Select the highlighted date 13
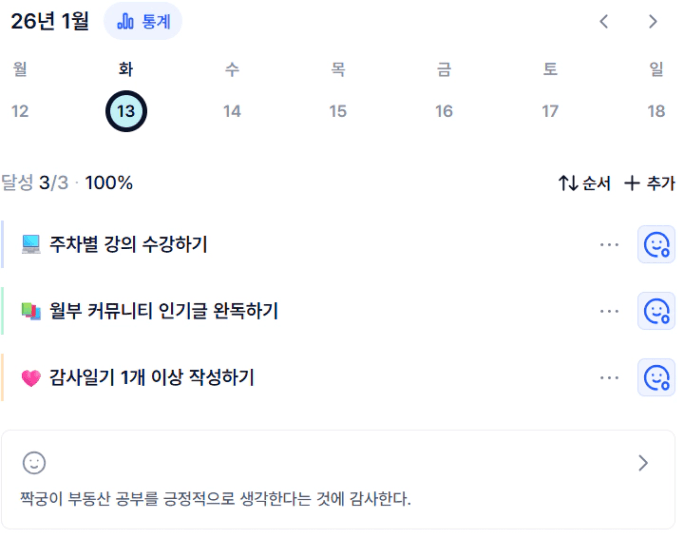Viewport: 684px width, 538px height. pos(126,111)
